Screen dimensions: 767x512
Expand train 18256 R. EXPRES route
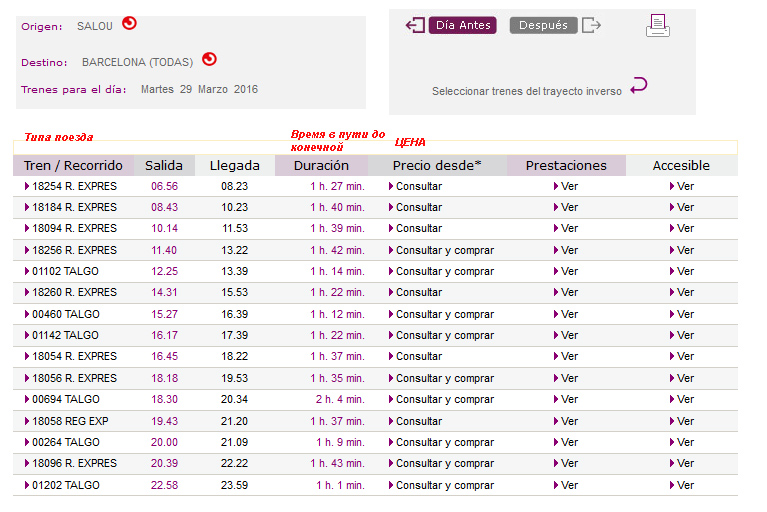pyautogui.click(x=71, y=250)
